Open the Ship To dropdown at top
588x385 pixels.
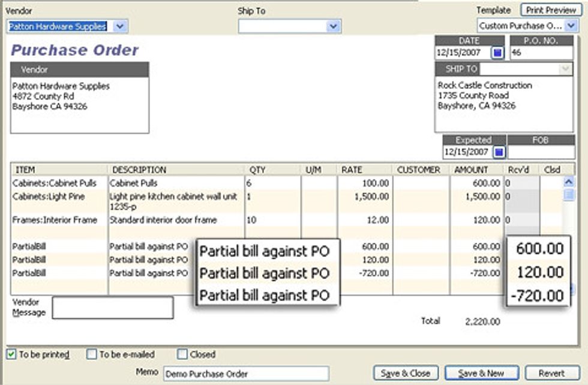333,26
